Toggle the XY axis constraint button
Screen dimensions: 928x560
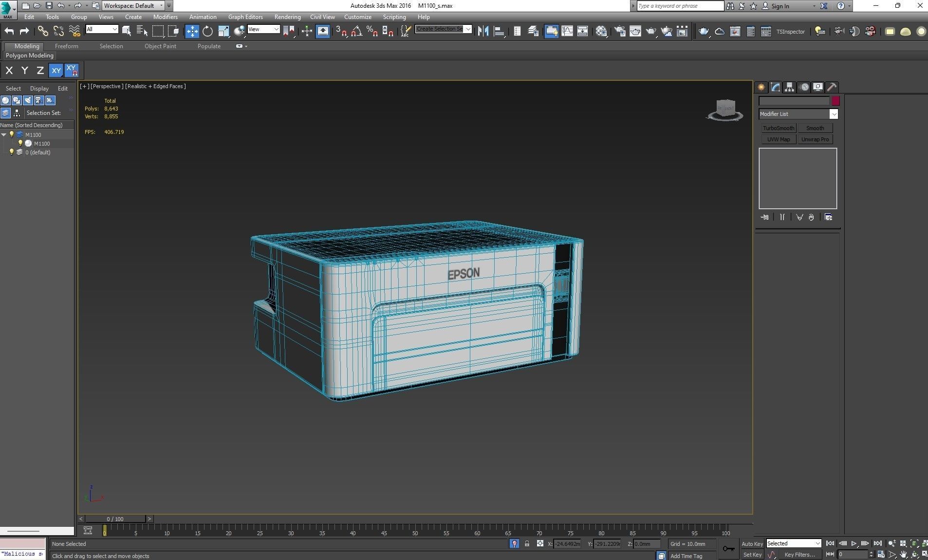tap(56, 70)
